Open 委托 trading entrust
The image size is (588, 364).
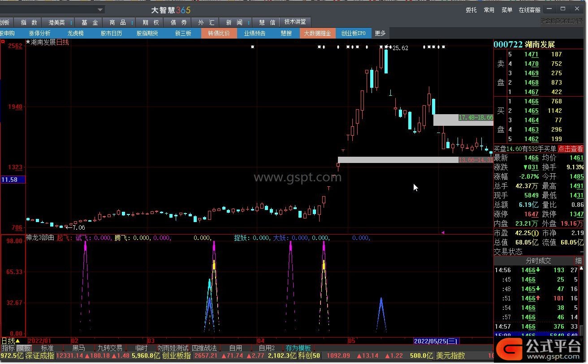471,10
